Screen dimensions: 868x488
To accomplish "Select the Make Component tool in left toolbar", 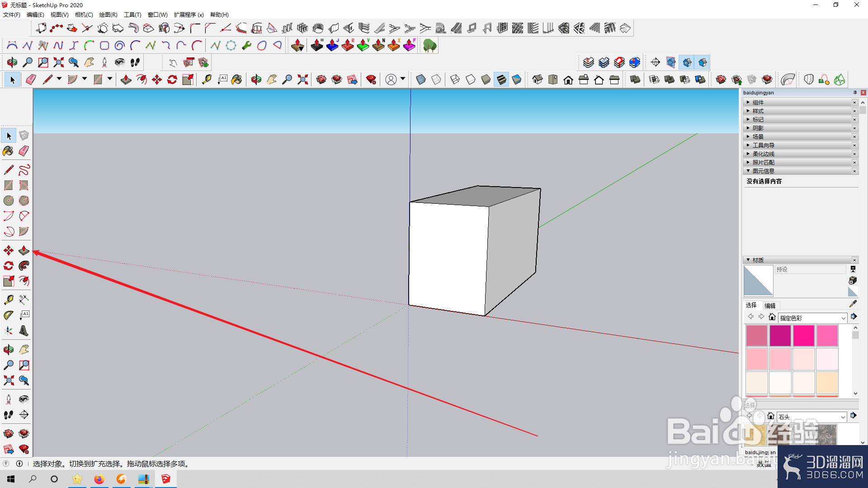I will pos(24,136).
